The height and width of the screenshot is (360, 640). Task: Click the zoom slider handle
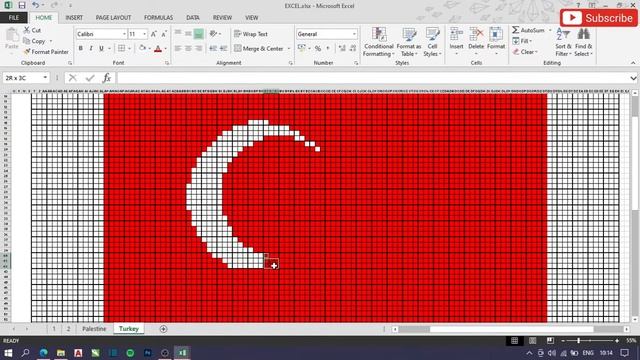[578, 340]
